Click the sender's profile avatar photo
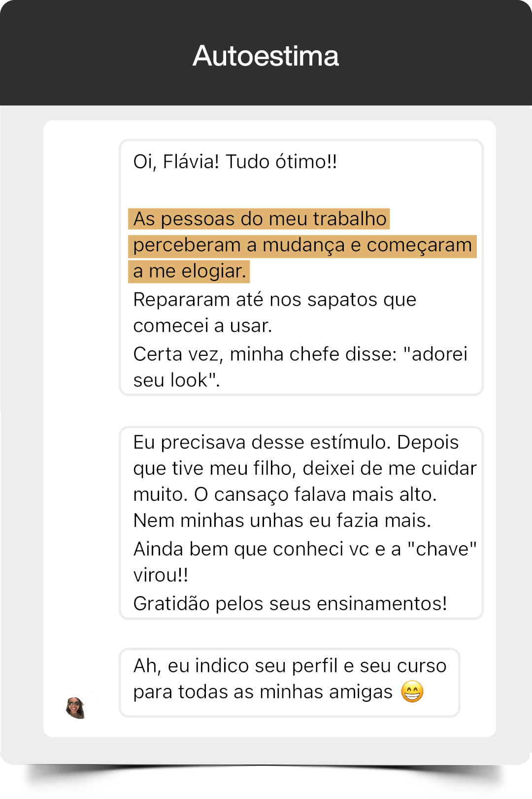532x799 pixels. 76,708
